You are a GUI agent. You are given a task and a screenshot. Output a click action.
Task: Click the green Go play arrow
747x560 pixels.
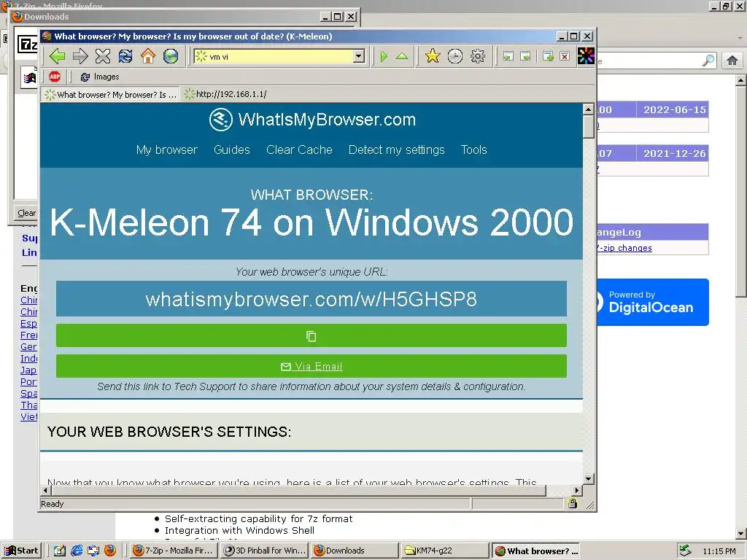[x=384, y=56]
